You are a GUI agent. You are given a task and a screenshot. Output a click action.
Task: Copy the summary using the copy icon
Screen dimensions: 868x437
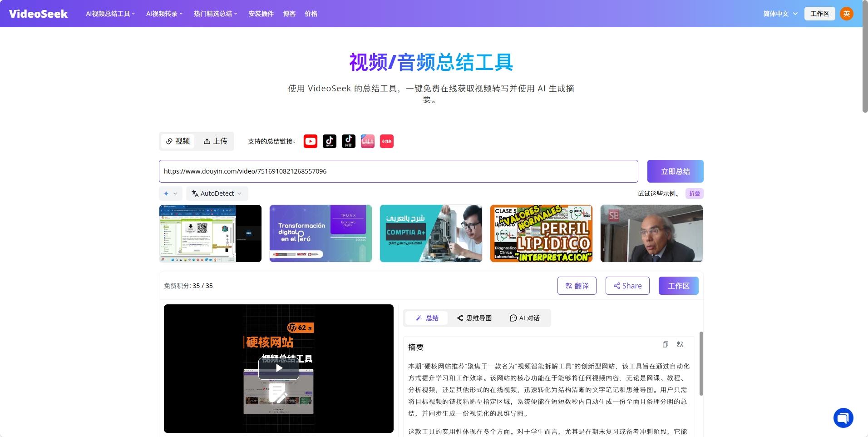pos(666,344)
